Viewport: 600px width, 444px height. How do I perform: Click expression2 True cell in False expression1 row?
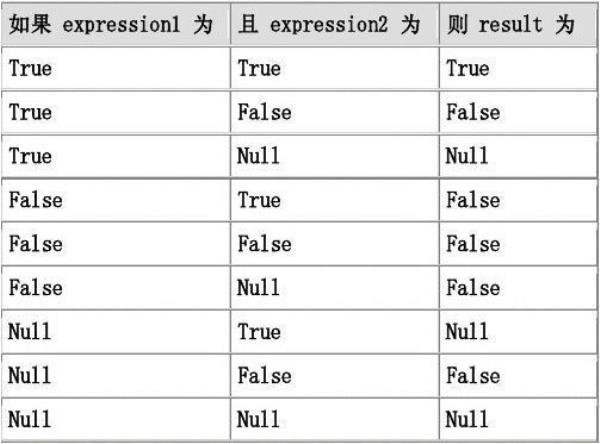tap(335, 200)
